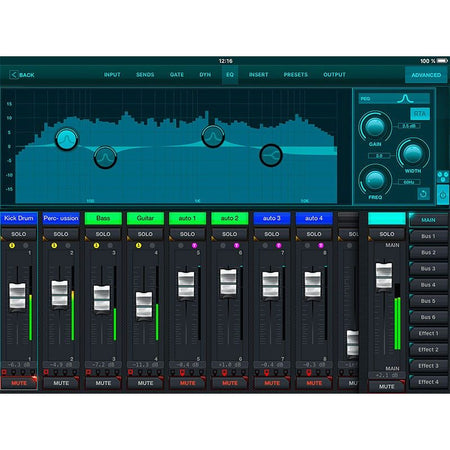This screenshot has width=450, height=450.
Task: Click the gain value field 2.5 dB
Action: 409,126
